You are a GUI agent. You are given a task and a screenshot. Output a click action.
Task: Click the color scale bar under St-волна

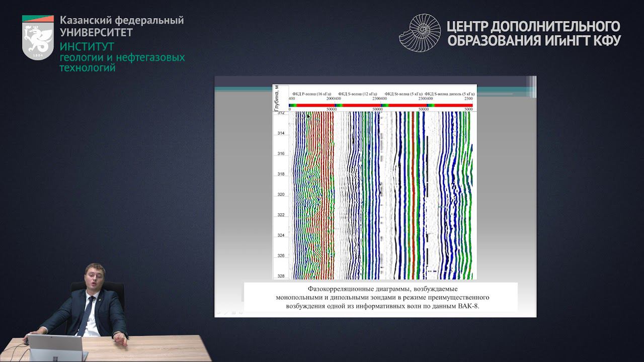click(x=404, y=105)
